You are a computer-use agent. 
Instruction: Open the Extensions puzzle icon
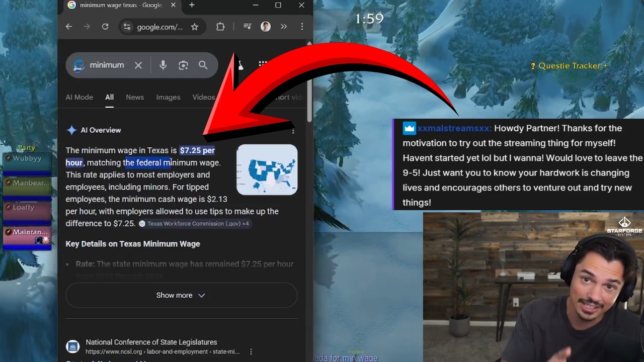point(220,27)
